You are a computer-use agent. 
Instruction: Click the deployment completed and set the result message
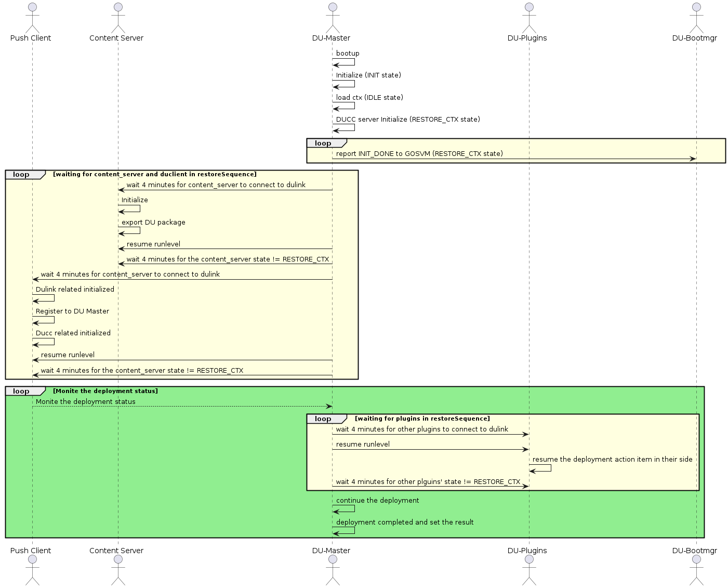(405, 522)
